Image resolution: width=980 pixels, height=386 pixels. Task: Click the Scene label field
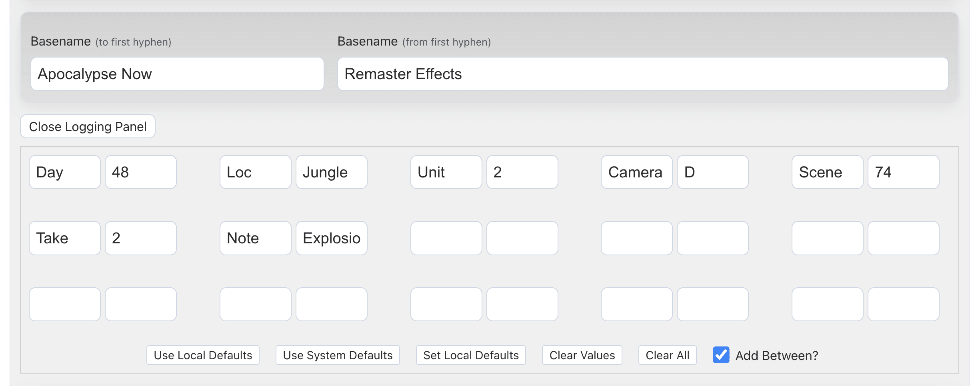point(828,172)
